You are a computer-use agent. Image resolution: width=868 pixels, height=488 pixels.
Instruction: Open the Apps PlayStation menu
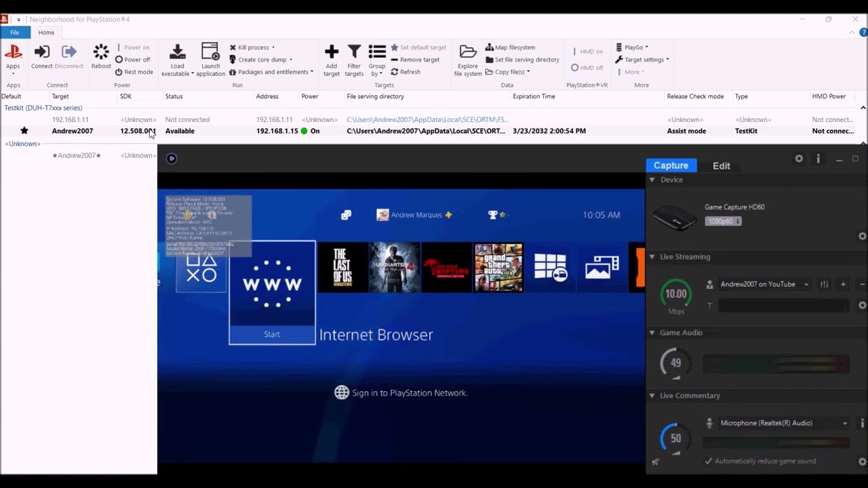(13, 57)
